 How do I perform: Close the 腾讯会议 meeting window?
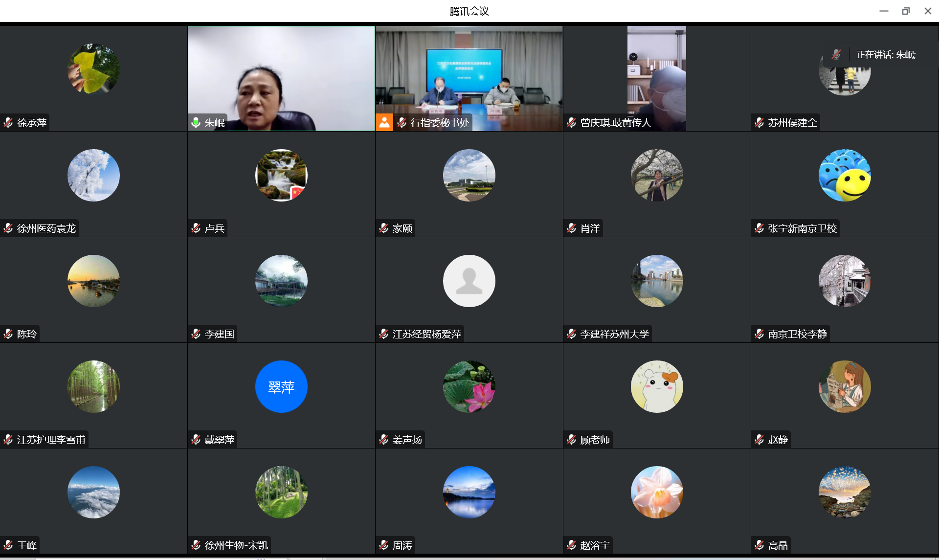click(928, 11)
